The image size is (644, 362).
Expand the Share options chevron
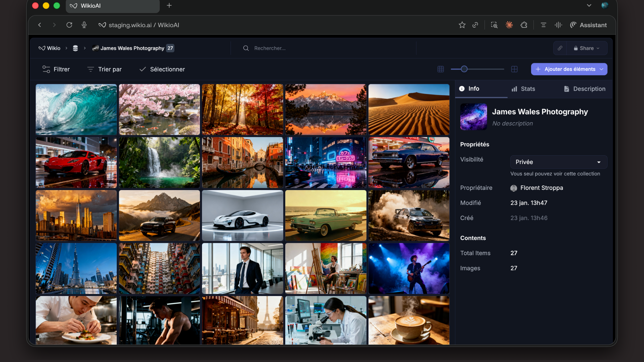(598, 48)
